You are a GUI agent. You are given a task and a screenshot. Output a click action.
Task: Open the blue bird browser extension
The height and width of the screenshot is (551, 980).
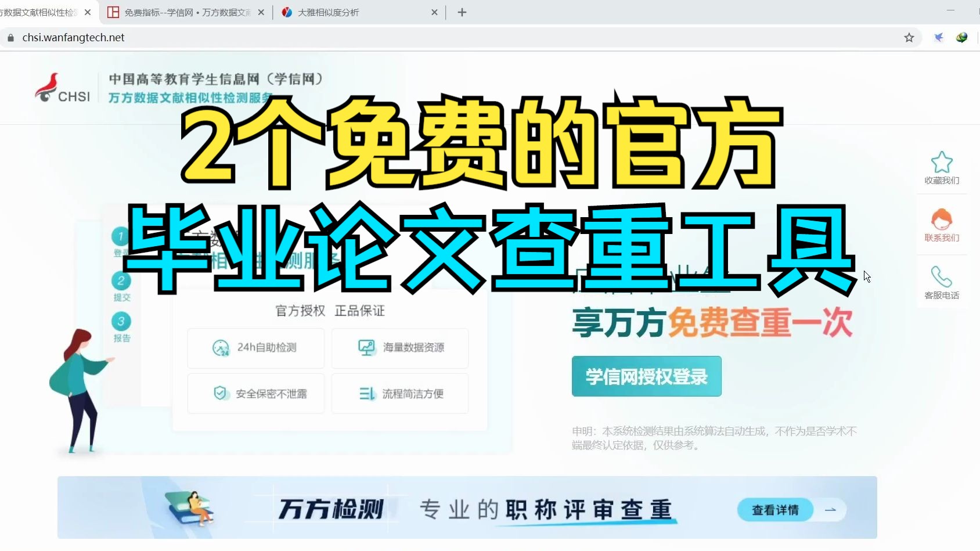(939, 38)
